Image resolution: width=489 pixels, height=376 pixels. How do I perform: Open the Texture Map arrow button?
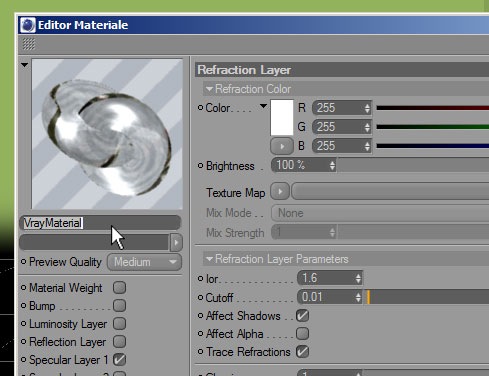click(x=280, y=192)
